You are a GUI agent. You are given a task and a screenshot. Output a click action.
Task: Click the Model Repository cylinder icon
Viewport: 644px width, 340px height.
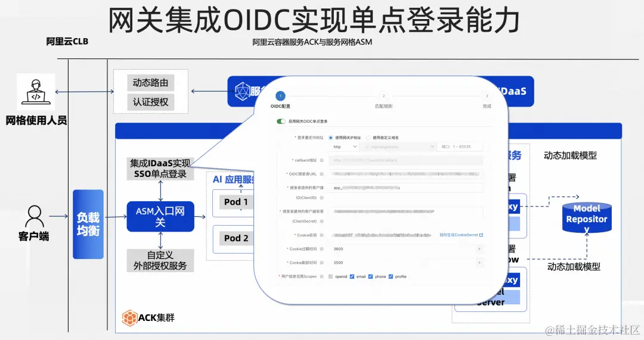coord(587,217)
